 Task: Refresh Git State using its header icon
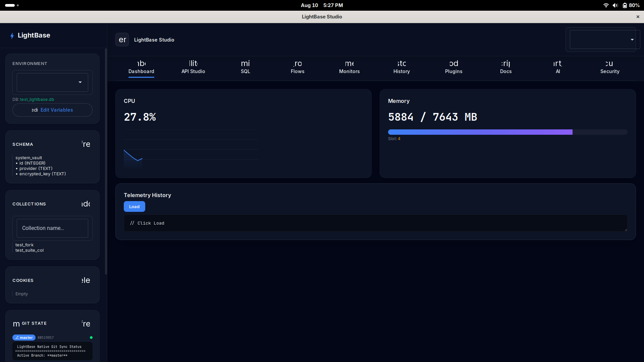[86, 323]
